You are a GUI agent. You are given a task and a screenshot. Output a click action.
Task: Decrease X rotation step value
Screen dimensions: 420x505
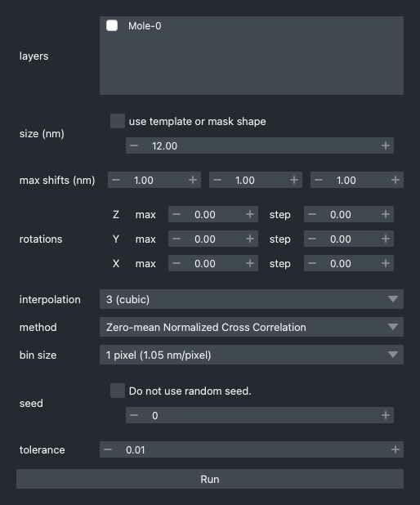click(312, 263)
